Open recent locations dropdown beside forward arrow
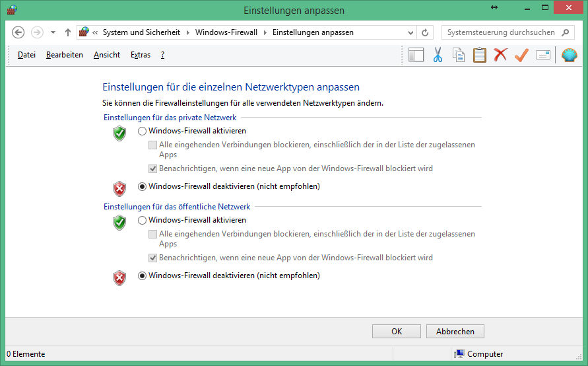588x366 pixels. [x=53, y=32]
